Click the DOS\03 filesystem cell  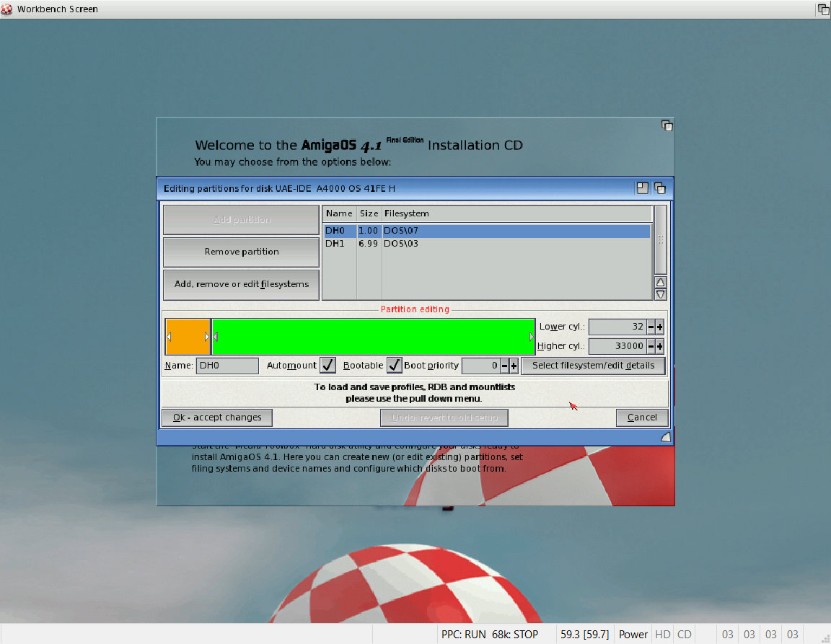401,244
